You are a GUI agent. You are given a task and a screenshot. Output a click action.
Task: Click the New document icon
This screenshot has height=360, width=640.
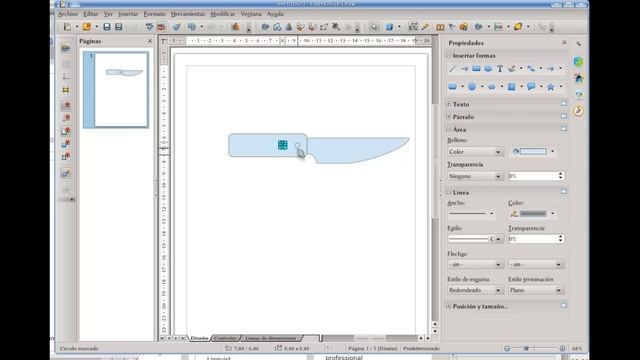click(x=67, y=27)
